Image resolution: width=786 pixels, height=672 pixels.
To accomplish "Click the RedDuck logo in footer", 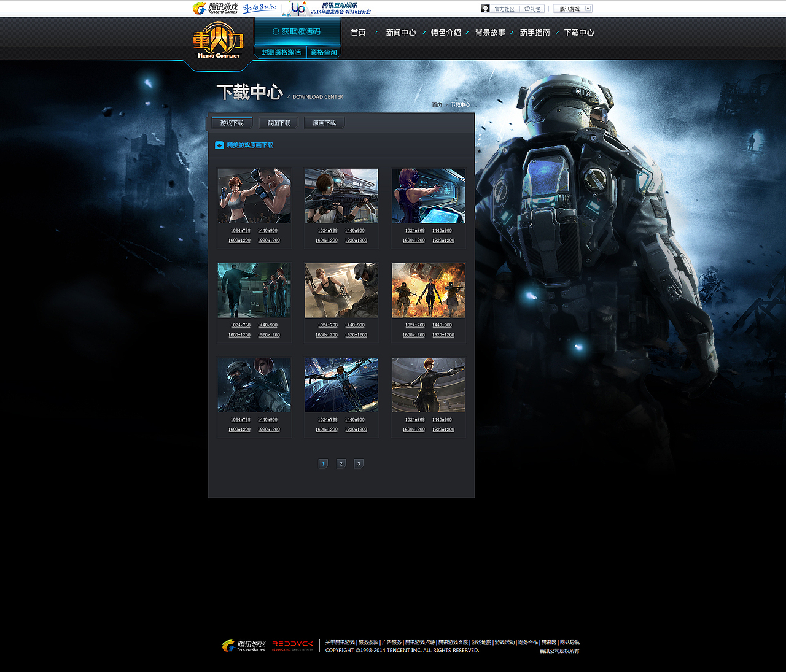I will pos(292,646).
